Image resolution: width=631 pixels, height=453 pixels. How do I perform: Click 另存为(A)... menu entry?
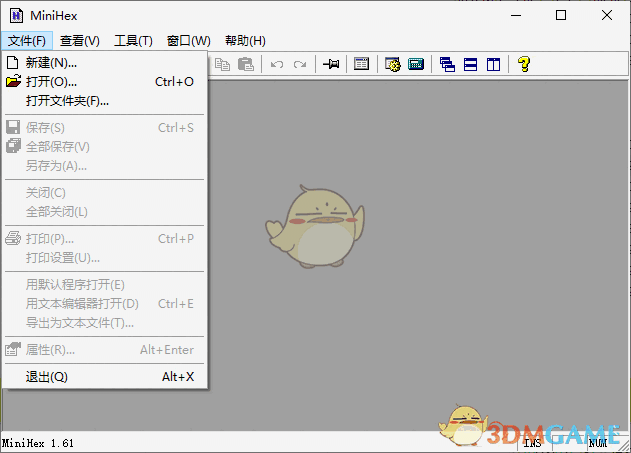tap(105, 165)
